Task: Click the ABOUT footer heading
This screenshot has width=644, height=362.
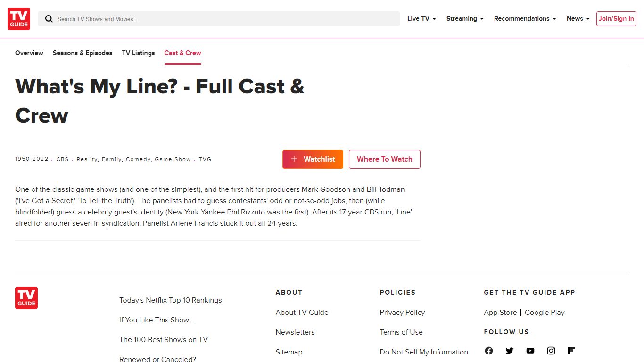Action: [x=289, y=292]
